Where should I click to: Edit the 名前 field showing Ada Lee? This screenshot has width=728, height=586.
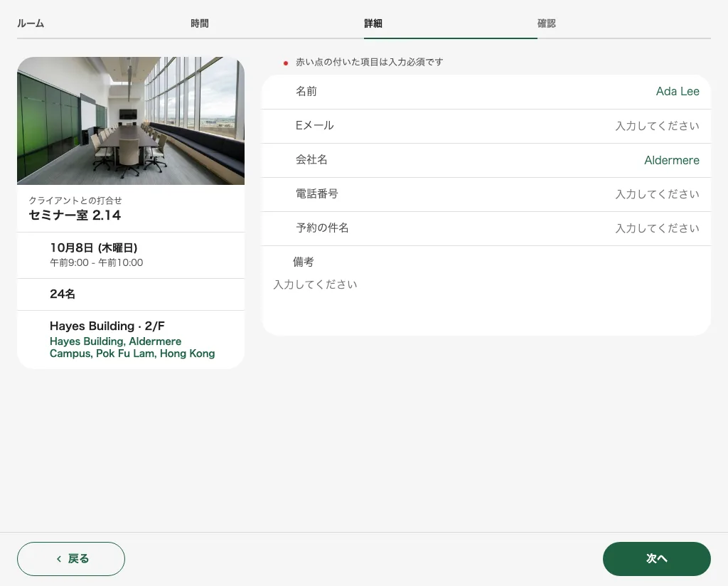[x=486, y=92]
